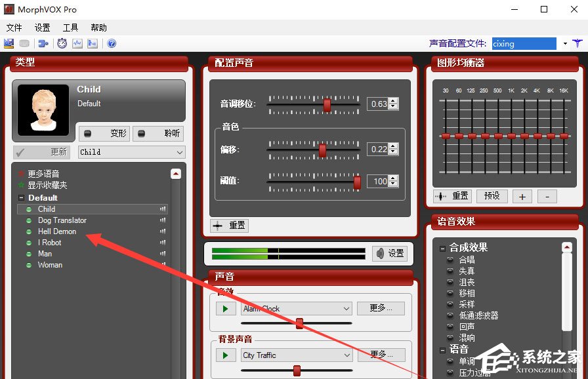Open the plug-in puzzle piece toolbar icon

[43, 43]
